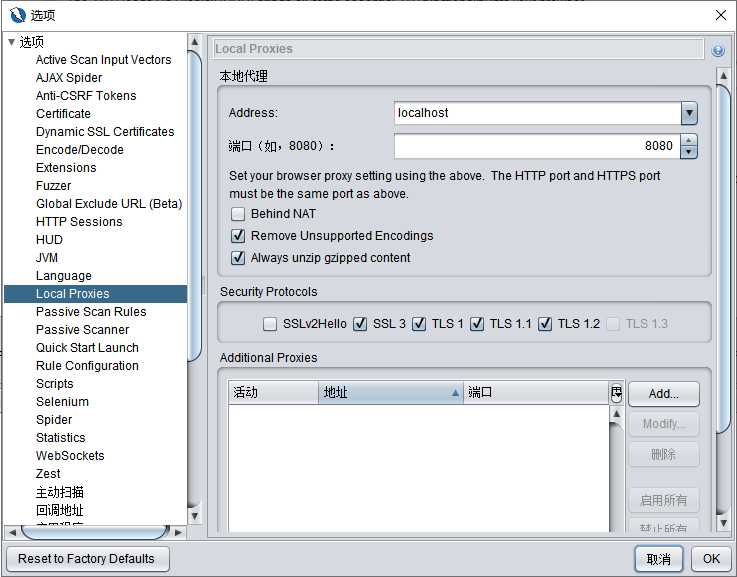Click the 端口 column header
737x577 pixels.
coord(536,393)
